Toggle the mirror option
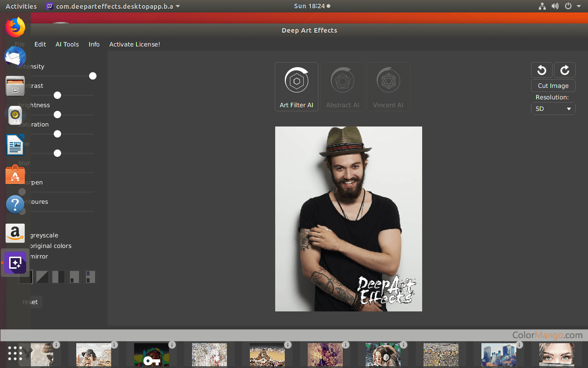This screenshot has height=368, width=588. [x=39, y=257]
